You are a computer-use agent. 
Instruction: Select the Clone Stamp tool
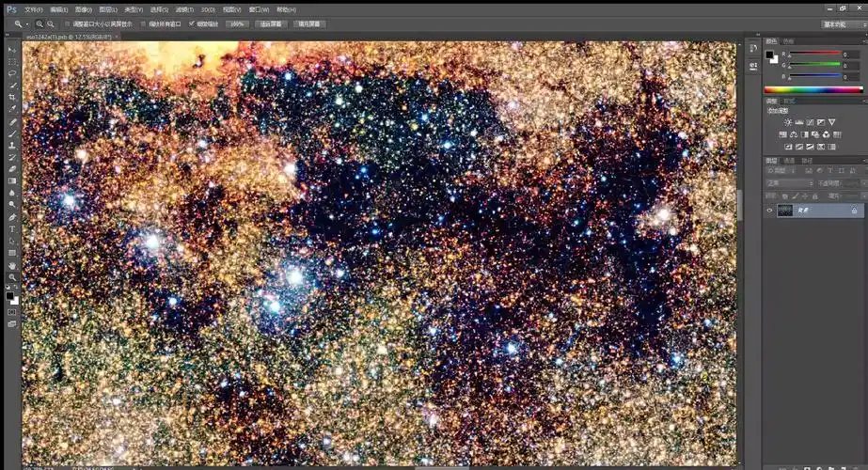12,146
